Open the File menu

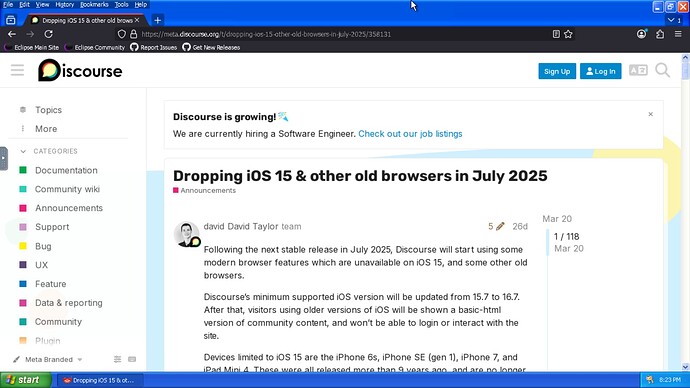[8, 4]
